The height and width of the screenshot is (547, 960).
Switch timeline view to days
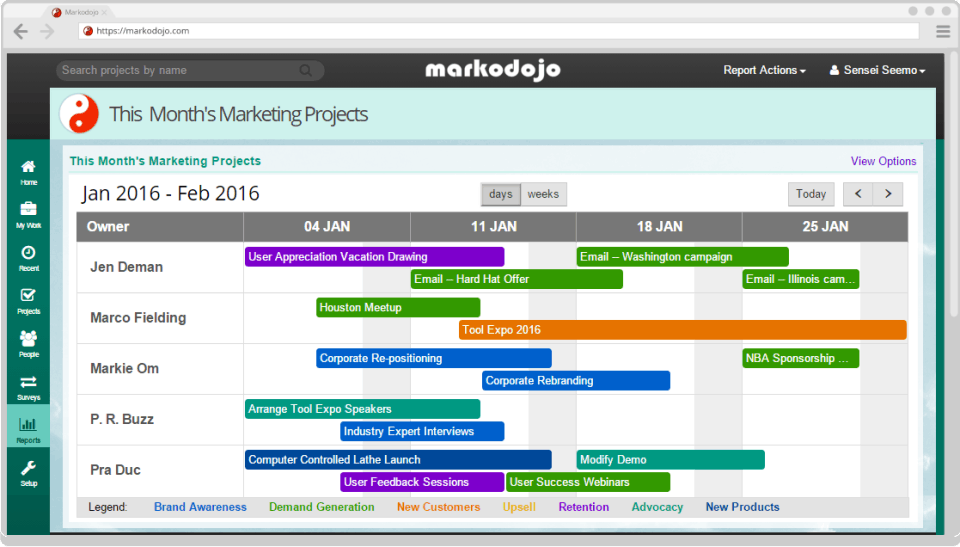[501, 194]
